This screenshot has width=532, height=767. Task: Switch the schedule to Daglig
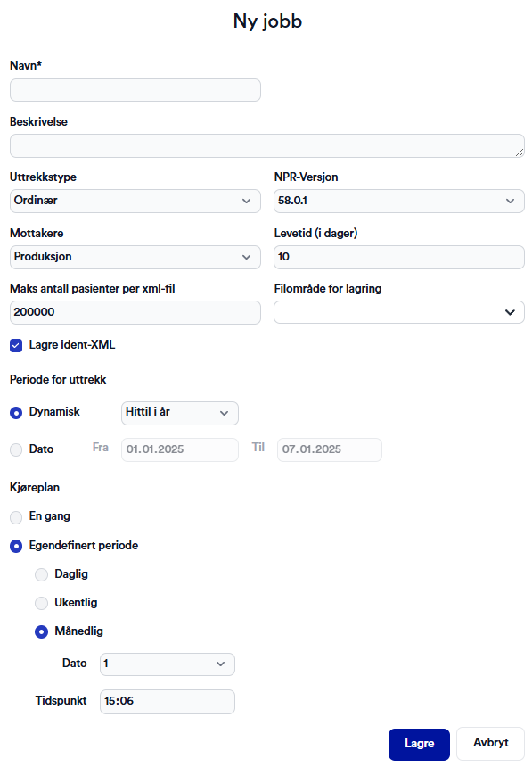41,573
